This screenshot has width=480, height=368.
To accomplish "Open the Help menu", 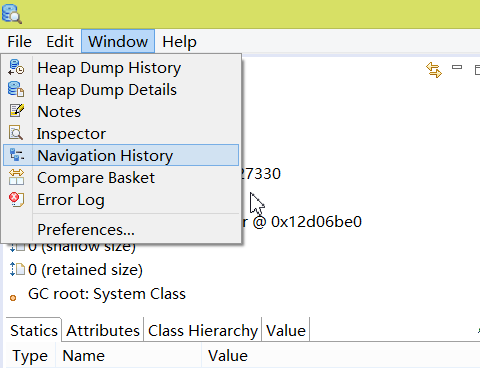I will (x=179, y=42).
